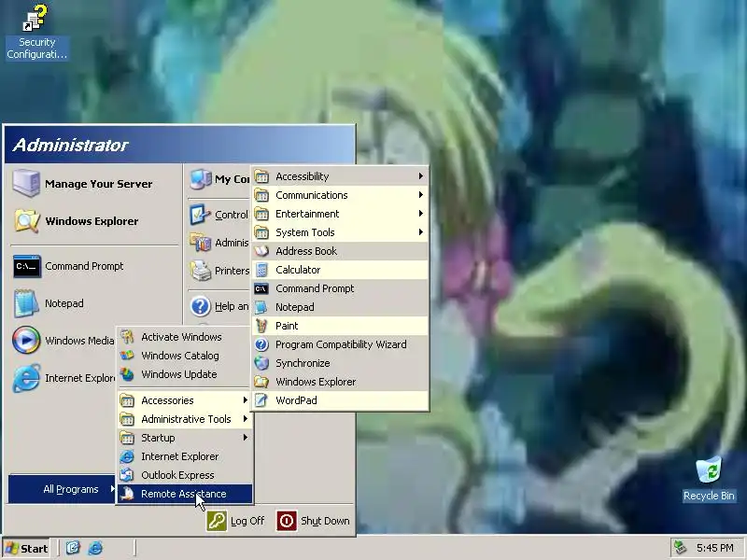Expand the Accessories folder in All Programs
This screenshot has width=747, height=560.
point(185,400)
